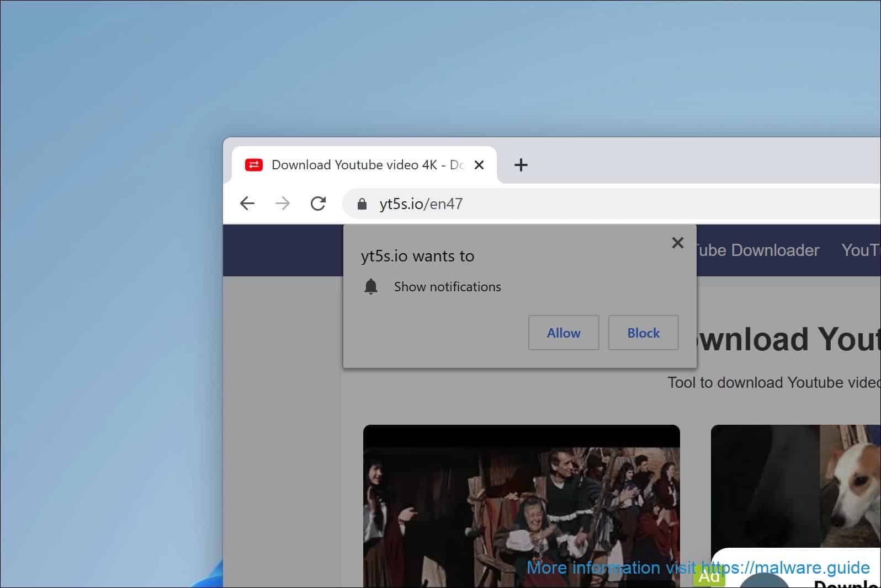Click the browser back arrow
This screenshot has height=588, width=881.
coord(247,204)
